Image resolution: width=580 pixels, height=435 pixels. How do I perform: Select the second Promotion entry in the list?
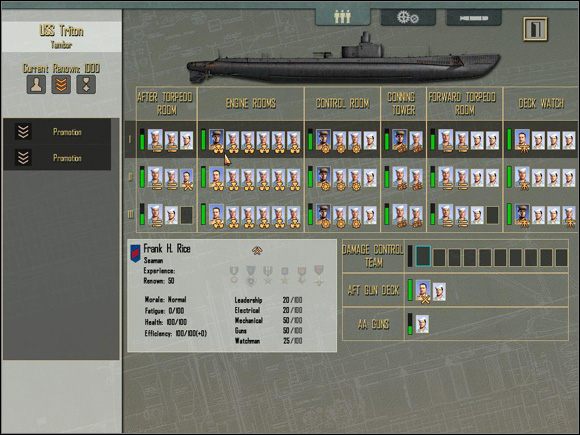(x=57, y=158)
